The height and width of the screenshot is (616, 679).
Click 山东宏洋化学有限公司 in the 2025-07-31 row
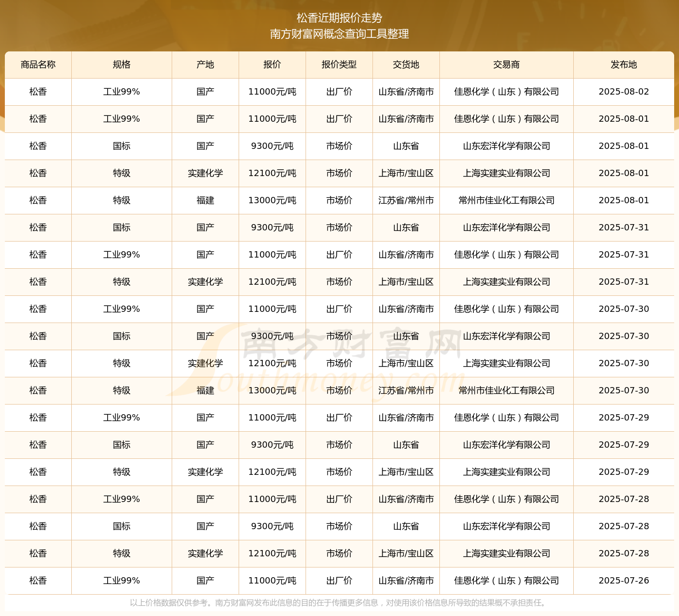506,227
